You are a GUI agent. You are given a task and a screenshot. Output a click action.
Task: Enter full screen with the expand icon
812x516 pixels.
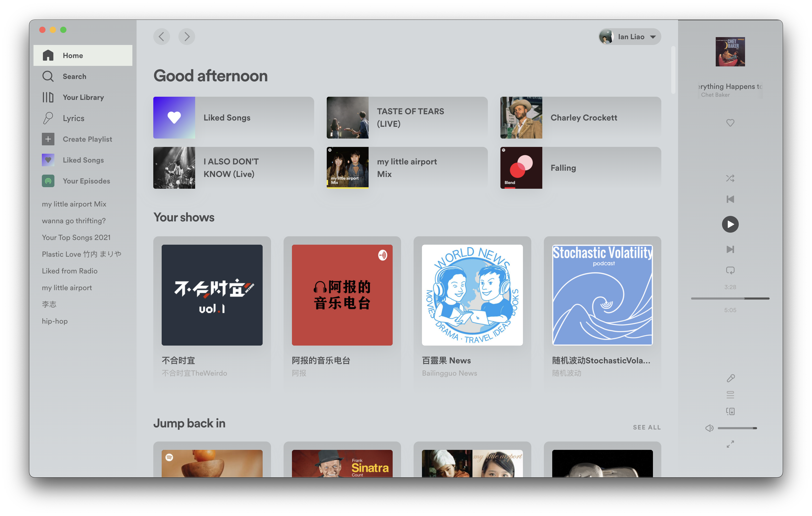[x=730, y=444]
